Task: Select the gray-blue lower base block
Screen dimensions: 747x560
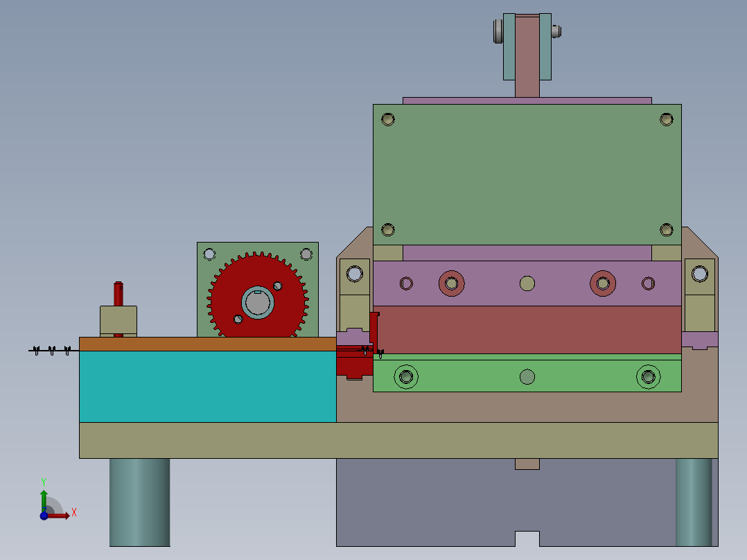Action: click(x=505, y=502)
